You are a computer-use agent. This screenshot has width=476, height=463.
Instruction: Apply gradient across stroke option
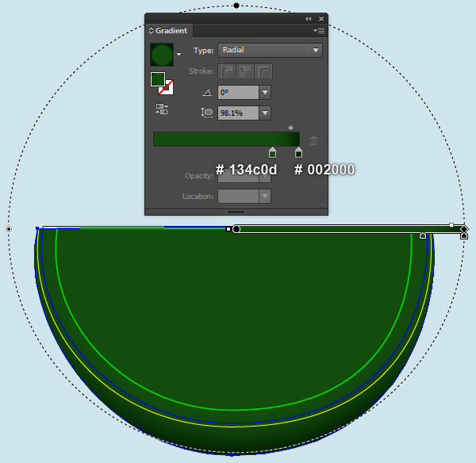263,71
